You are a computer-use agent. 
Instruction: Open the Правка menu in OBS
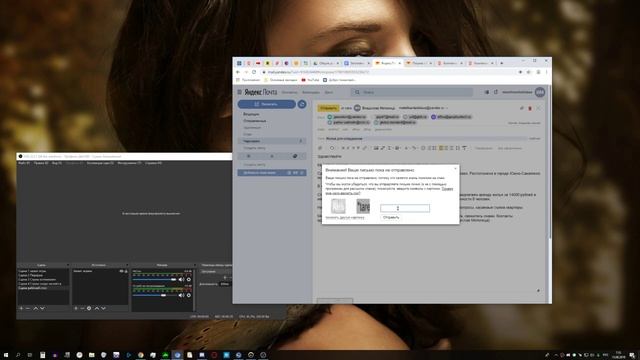pyautogui.click(x=41, y=163)
